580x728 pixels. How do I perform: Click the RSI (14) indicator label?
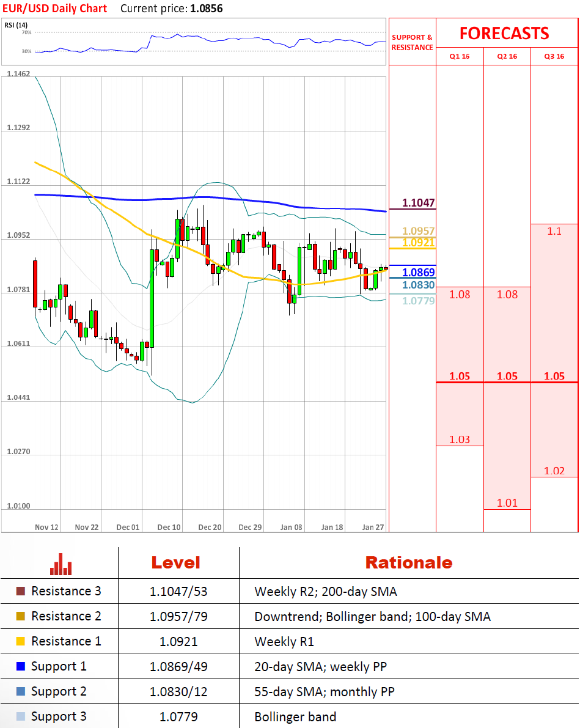(x=16, y=25)
